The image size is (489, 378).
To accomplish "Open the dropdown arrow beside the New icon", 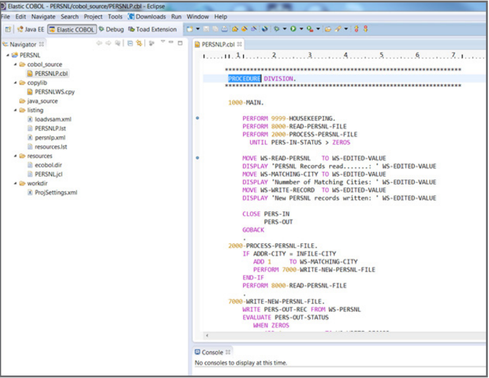I will point(198,29).
